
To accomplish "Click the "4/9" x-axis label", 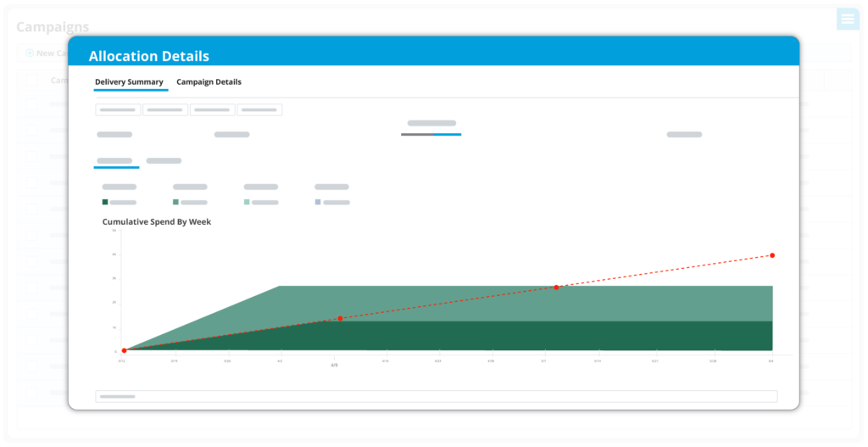I will (x=334, y=366).
